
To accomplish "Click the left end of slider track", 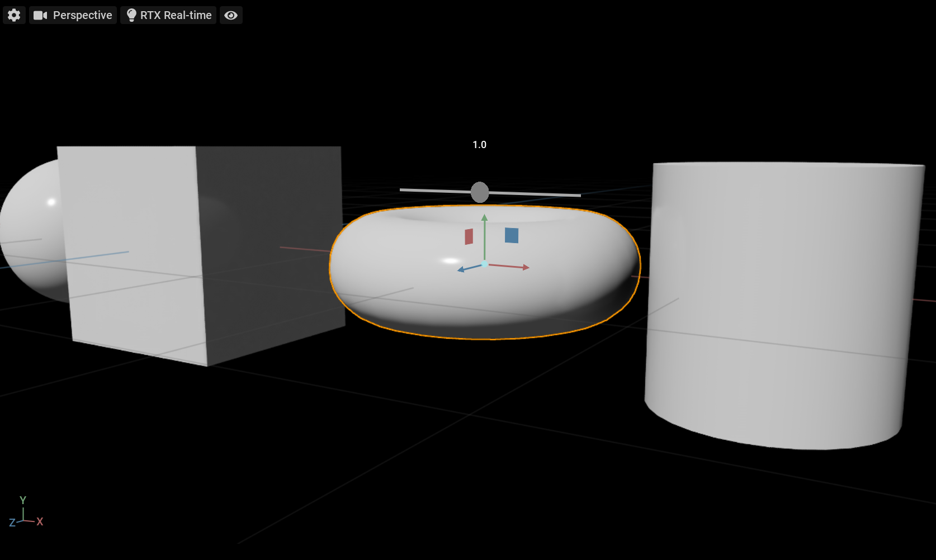I will (x=403, y=190).
